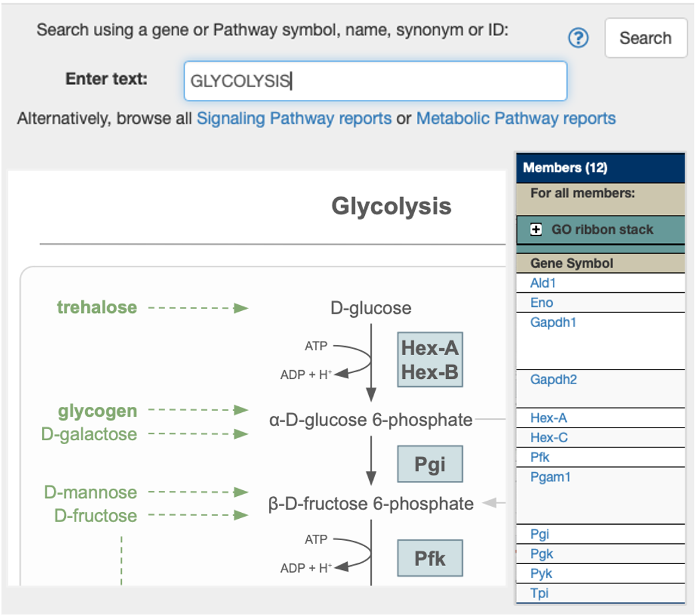Select Eno gene in members list
The image size is (696, 616).
pos(541,303)
